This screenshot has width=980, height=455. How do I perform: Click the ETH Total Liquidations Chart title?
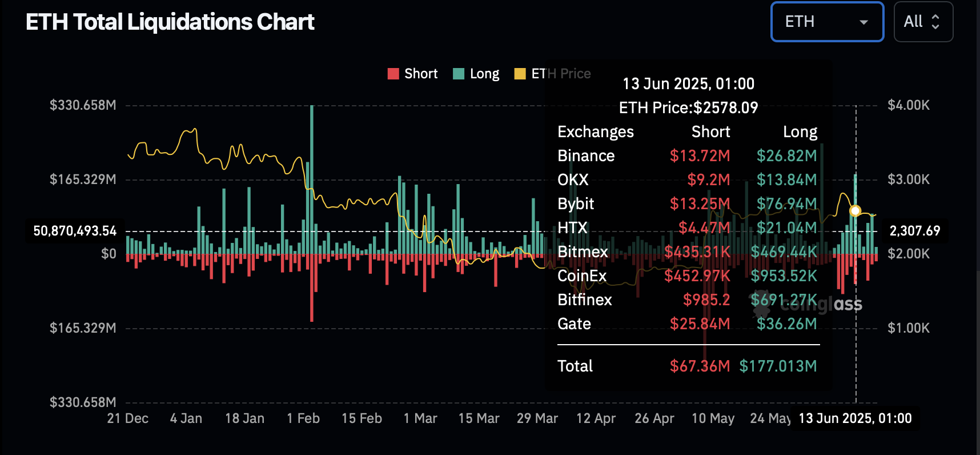170,22
